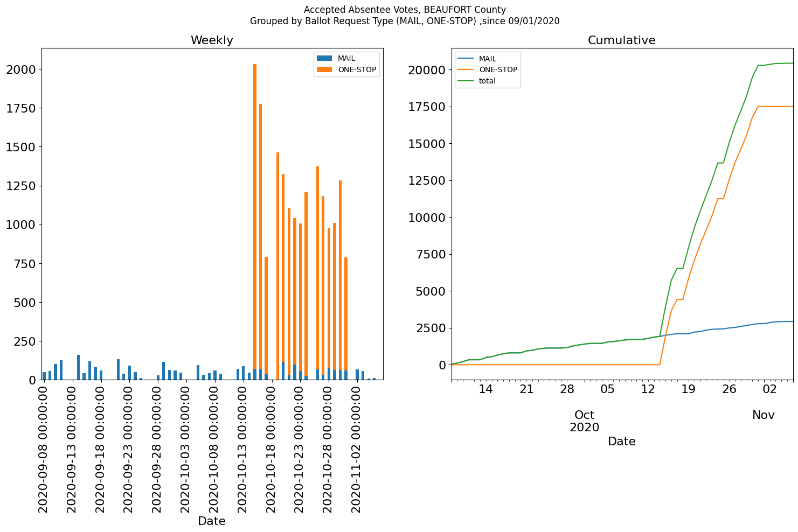The height and width of the screenshot is (532, 798).
Task: Click the 'Date' label under Weekly chart
Action: [x=212, y=521]
